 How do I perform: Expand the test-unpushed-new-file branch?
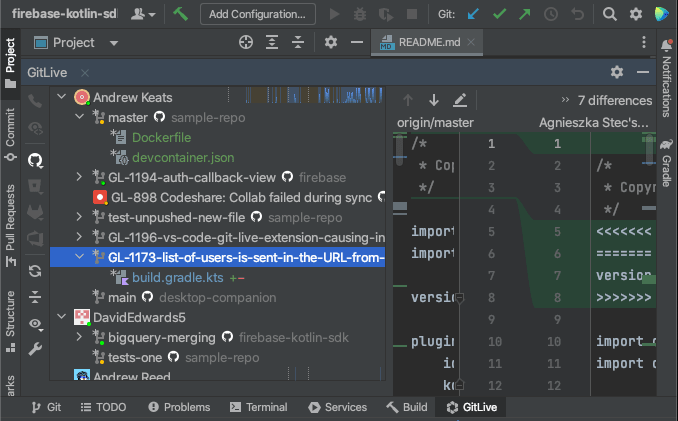79,217
